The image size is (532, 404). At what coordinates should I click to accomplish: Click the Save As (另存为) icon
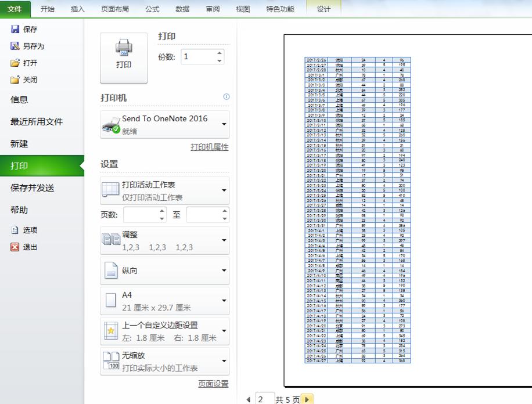14,46
